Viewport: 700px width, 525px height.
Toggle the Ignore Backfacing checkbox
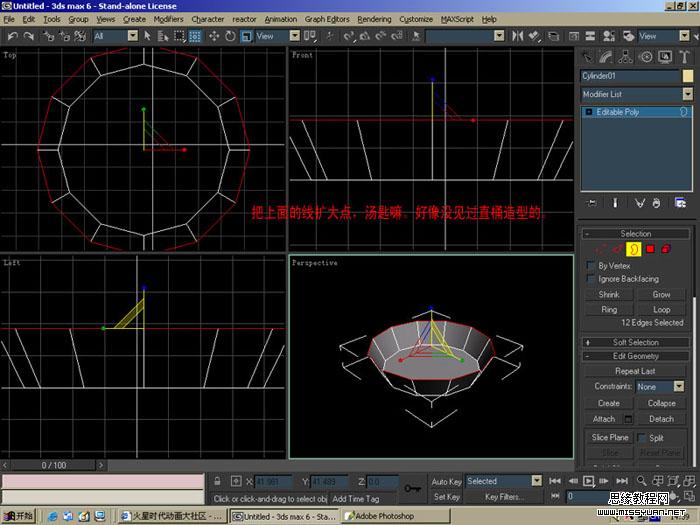591,279
